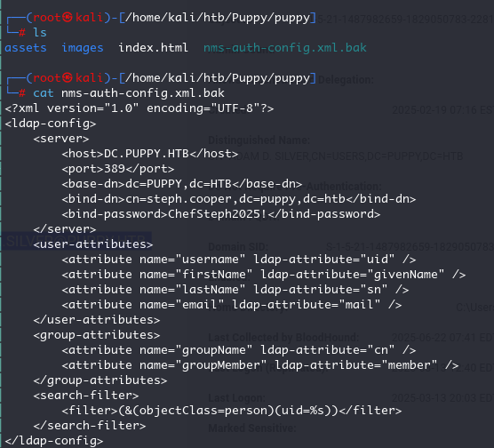Click the cat command word
The height and width of the screenshot is (448, 494).
[44, 93]
